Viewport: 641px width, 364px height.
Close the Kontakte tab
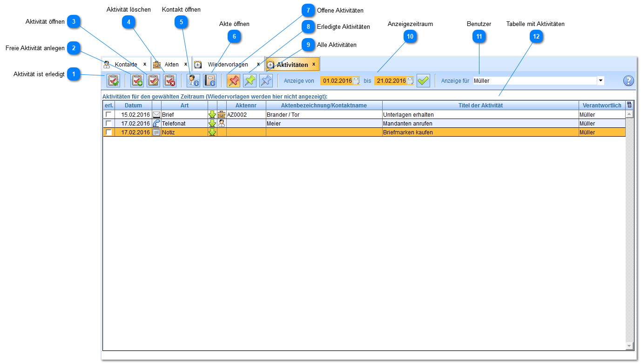[145, 64]
